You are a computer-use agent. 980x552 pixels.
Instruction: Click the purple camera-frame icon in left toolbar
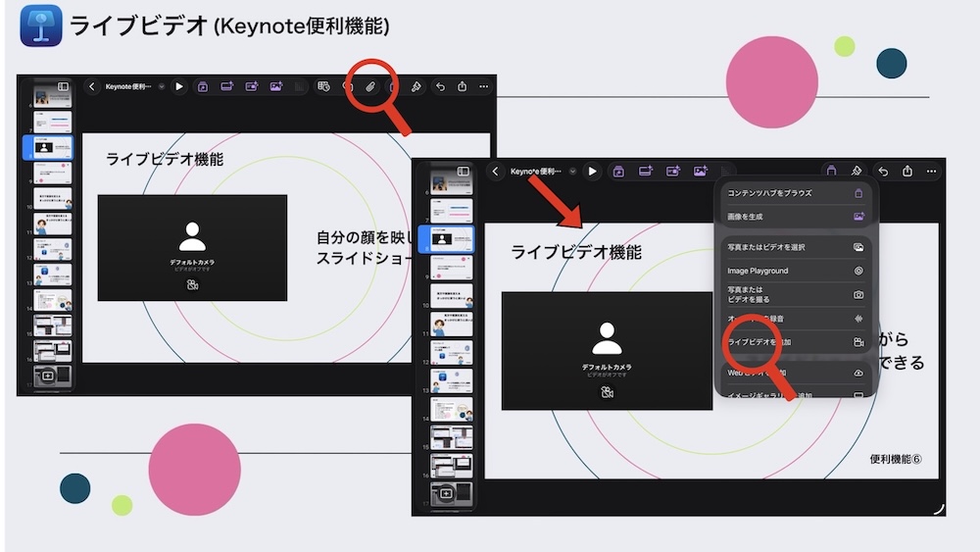pos(251,86)
